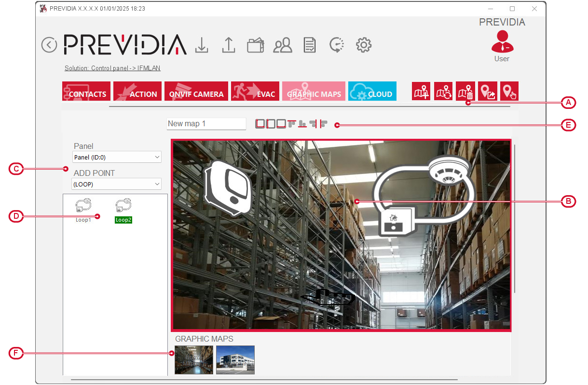
Task: Click the upload icon in the top toolbar
Action: pyautogui.click(x=228, y=45)
